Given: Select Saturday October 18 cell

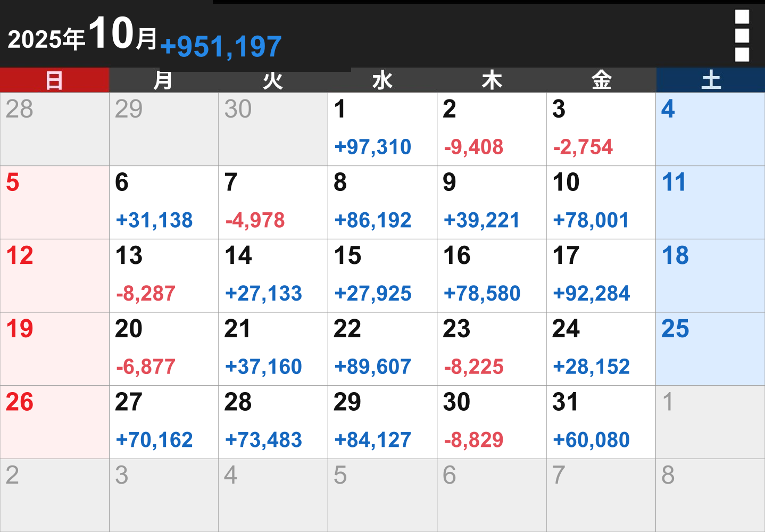Looking at the screenshot, I should [x=711, y=276].
